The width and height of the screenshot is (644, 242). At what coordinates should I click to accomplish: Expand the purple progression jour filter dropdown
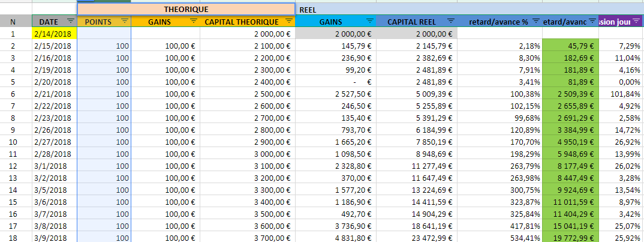tap(636, 22)
